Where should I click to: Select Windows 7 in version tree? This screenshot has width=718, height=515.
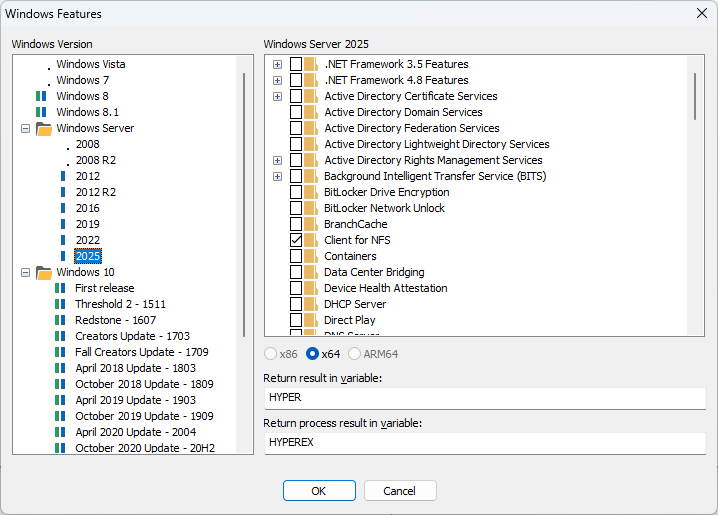82,80
